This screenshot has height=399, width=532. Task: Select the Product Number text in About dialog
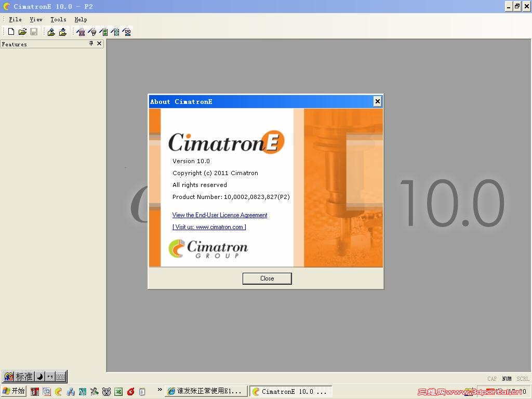tap(231, 197)
